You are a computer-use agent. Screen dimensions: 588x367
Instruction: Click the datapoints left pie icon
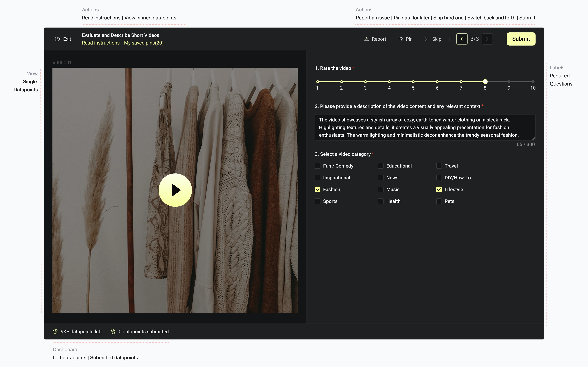pyautogui.click(x=55, y=332)
